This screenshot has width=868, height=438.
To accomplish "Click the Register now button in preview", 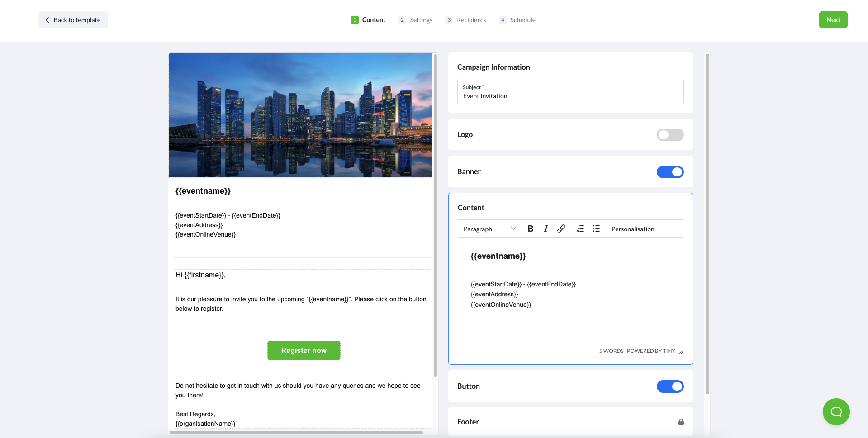I will [304, 350].
